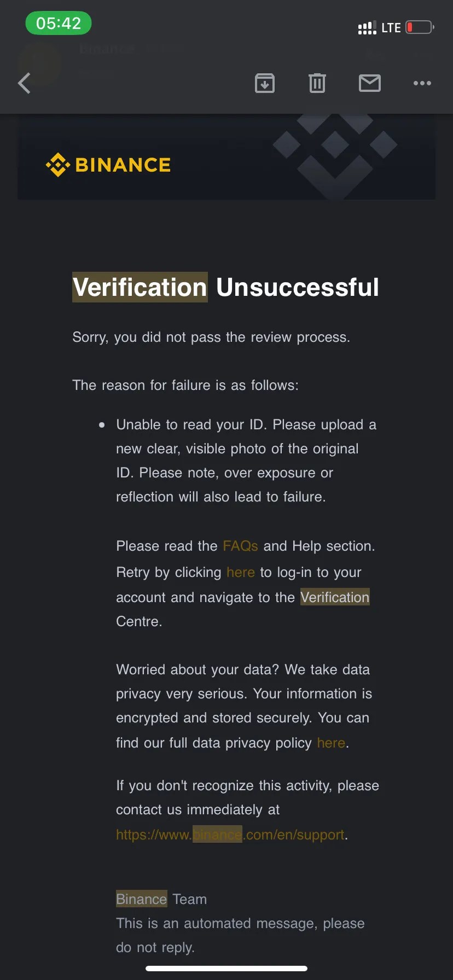453x980 pixels.
Task: Open the FAQs link
Action: point(240,545)
